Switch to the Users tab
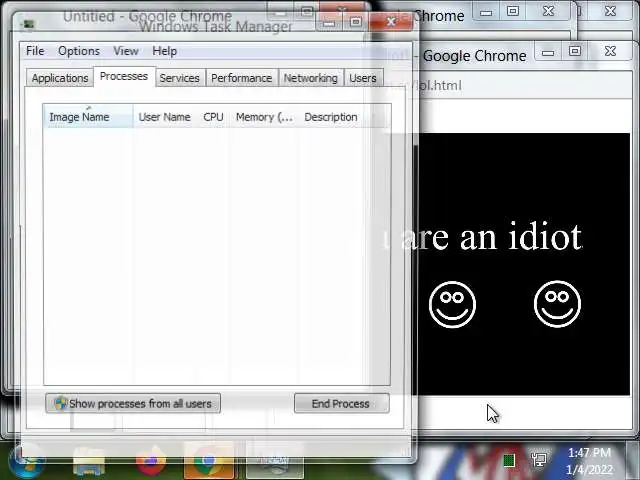This screenshot has height=480, width=640. pyautogui.click(x=363, y=78)
